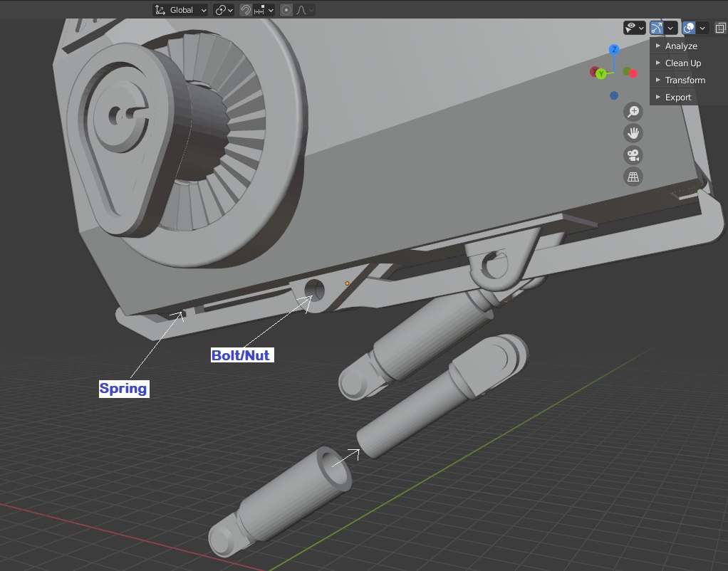
Task: Open the Export submenu
Action: coord(678,97)
